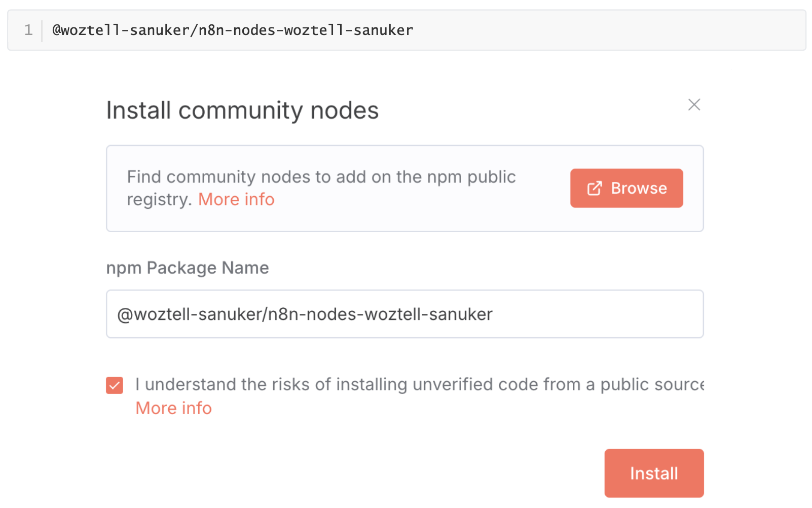Uncheck the 'I understand the risks' checkbox
The width and height of the screenshot is (812, 508).
[115, 385]
